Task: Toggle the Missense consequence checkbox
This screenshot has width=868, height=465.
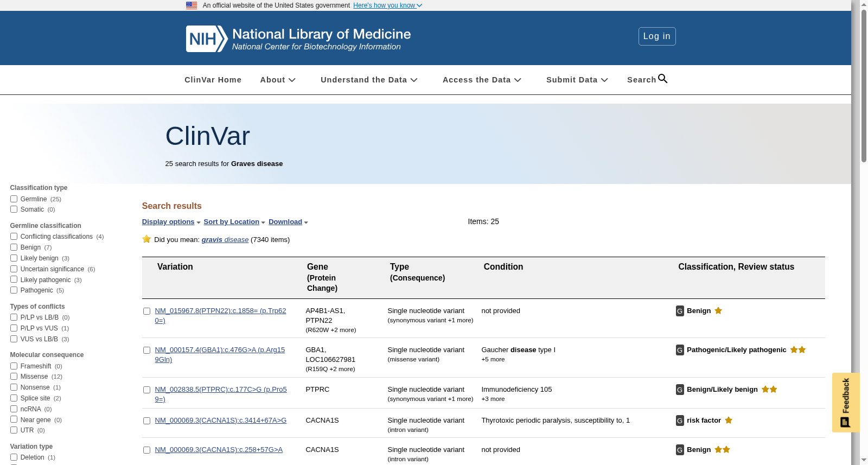Action: point(14,377)
